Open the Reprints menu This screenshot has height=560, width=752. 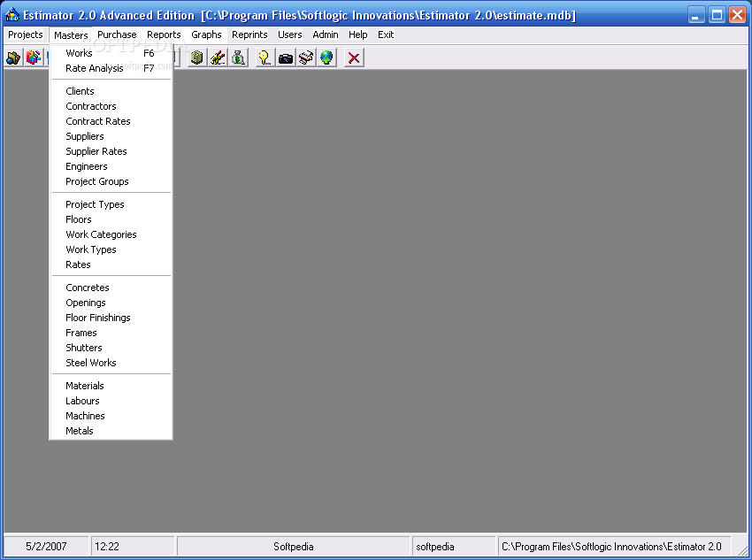click(249, 35)
